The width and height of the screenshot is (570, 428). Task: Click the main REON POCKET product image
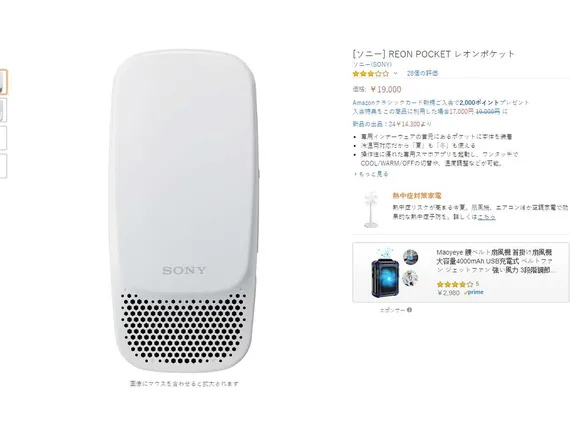[184, 211]
